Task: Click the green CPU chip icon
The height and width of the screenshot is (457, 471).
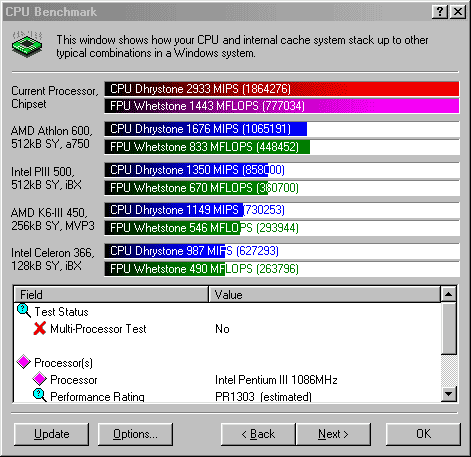Action: coord(27,44)
